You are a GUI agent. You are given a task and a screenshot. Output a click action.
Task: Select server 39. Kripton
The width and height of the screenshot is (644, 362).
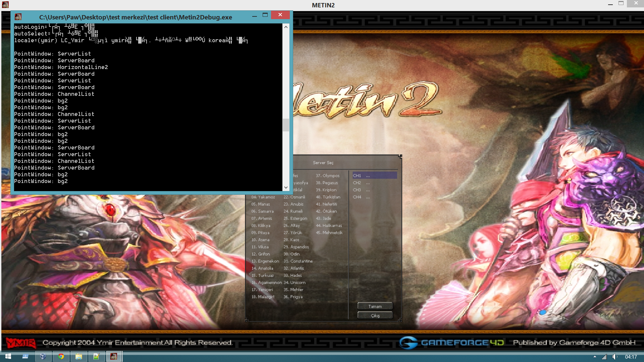(x=326, y=190)
